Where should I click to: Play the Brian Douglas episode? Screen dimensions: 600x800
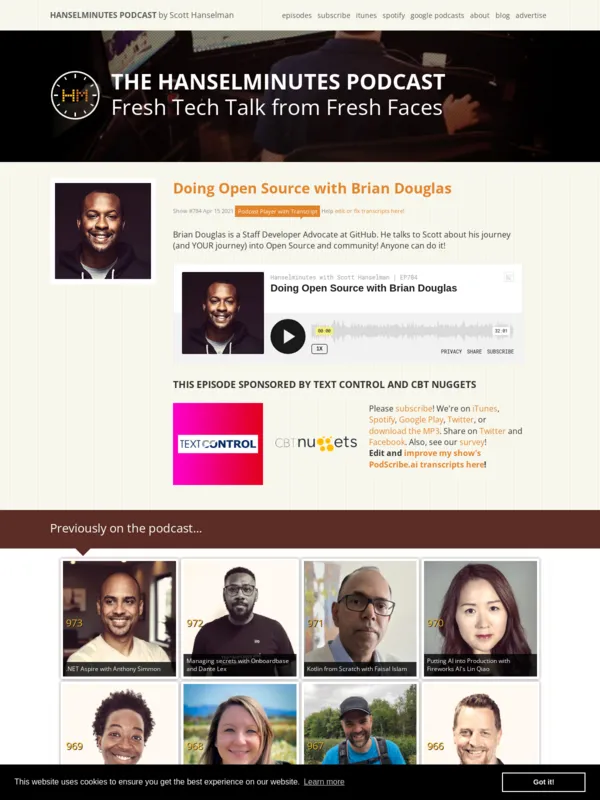pos(288,336)
